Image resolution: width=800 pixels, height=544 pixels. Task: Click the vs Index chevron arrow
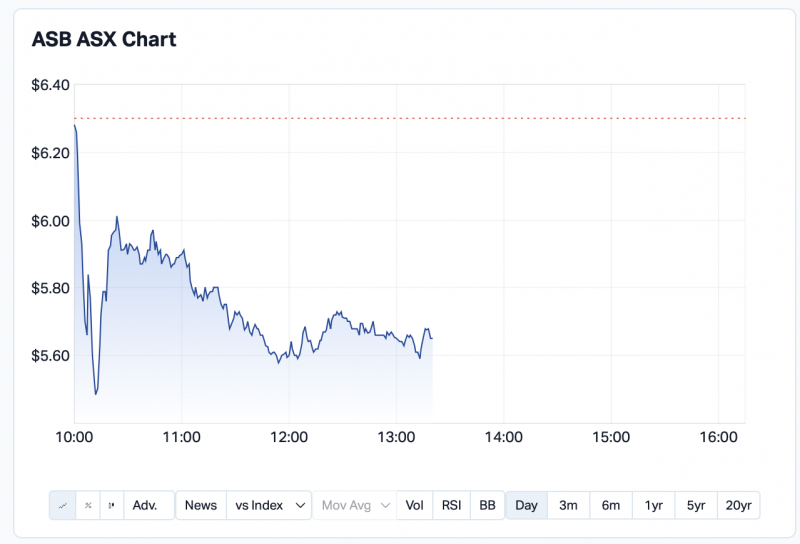pyautogui.click(x=301, y=505)
